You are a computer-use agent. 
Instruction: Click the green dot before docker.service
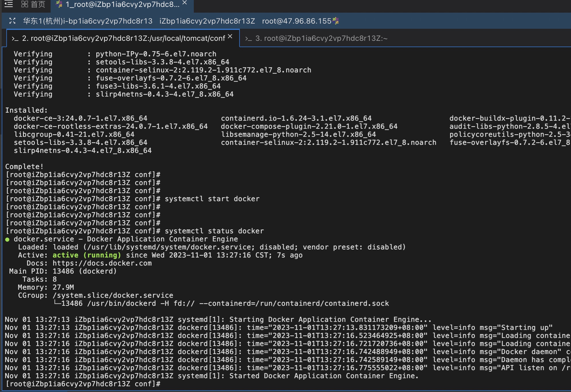click(x=7, y=239)
